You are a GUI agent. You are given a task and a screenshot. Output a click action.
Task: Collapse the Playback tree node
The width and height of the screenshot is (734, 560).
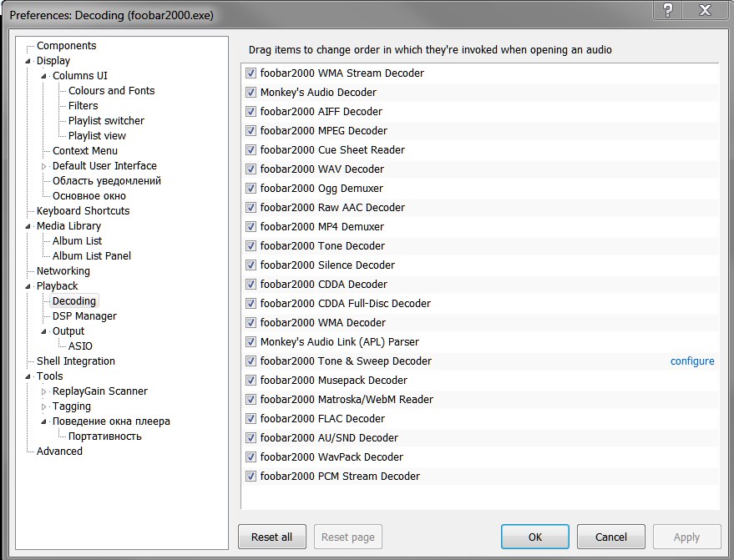tap(29, 286)
